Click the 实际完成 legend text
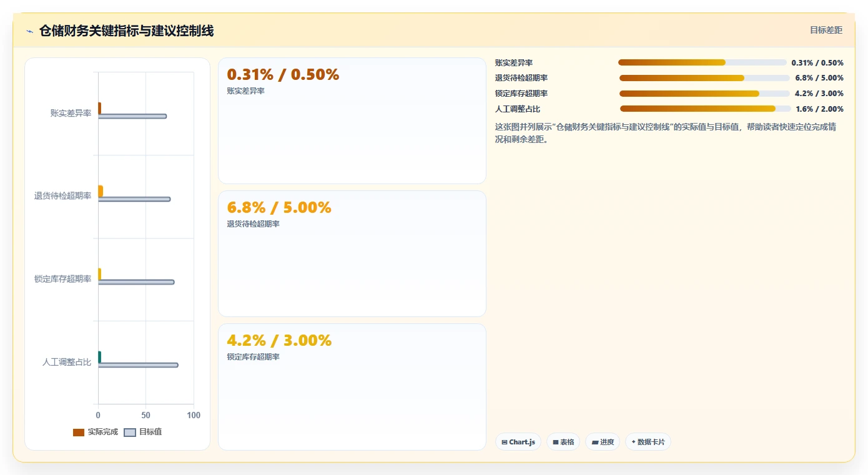The width and height of the screenshot is (868, 475). (102, 432)
